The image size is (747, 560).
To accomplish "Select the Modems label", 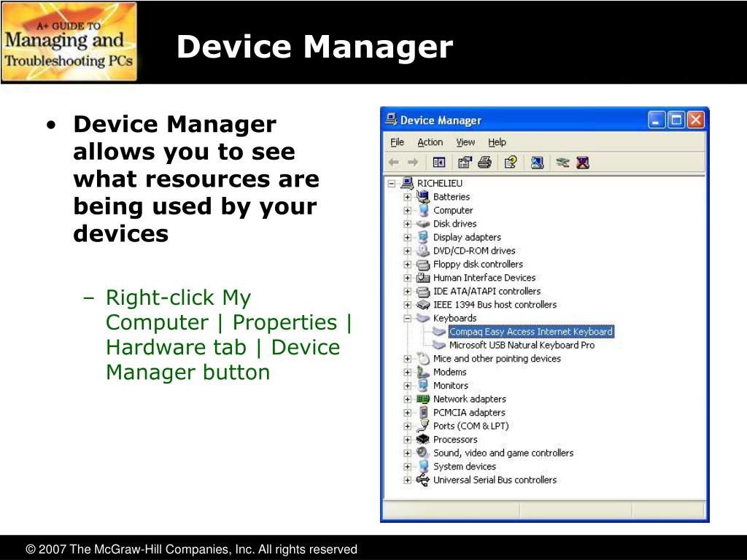I will pyautogui.click(x=449, y=371).
